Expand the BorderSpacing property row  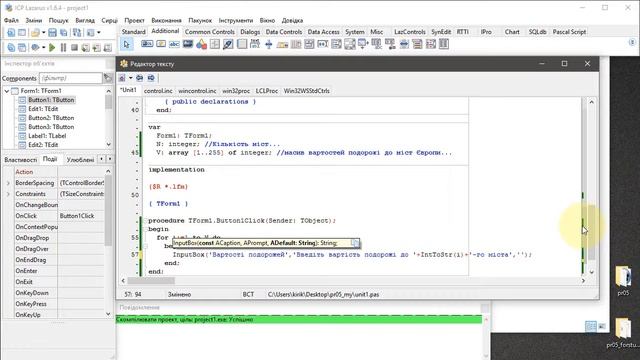(8, 183)
